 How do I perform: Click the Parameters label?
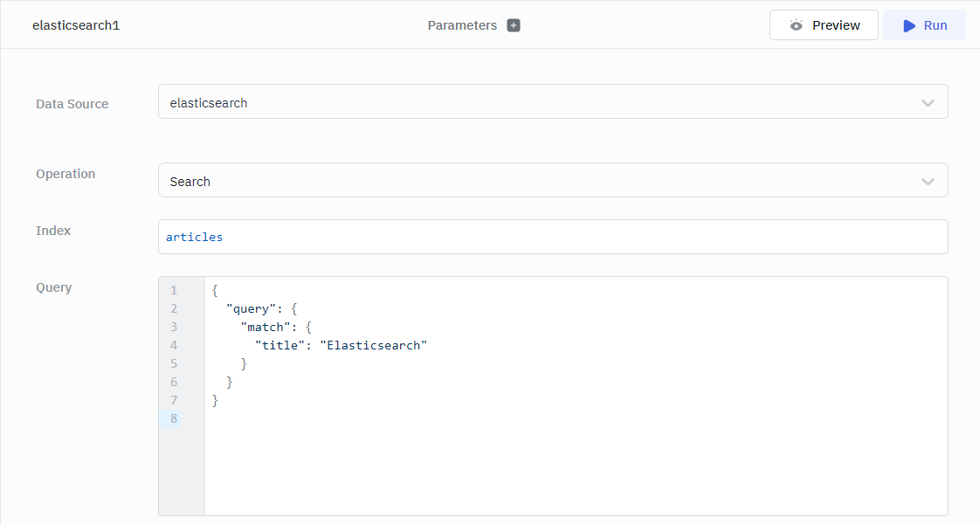coord(462,25)
